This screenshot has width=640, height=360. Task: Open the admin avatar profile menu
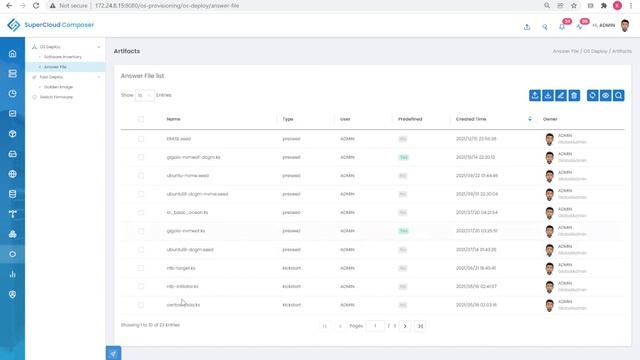[x=625, y=25]
